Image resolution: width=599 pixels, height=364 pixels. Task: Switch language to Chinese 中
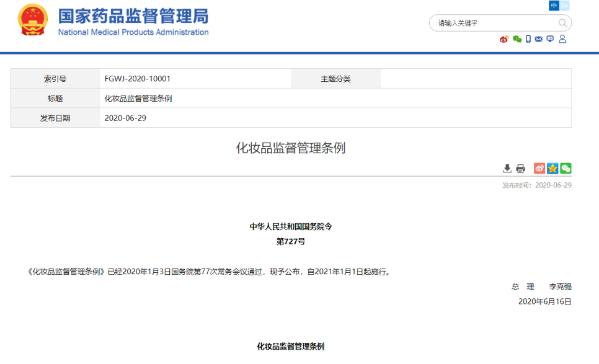[554, 6]
